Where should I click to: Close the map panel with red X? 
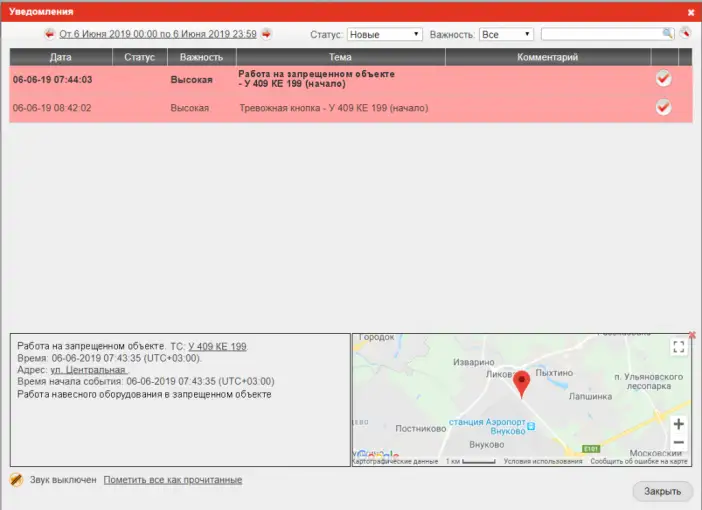click(692, 335)
